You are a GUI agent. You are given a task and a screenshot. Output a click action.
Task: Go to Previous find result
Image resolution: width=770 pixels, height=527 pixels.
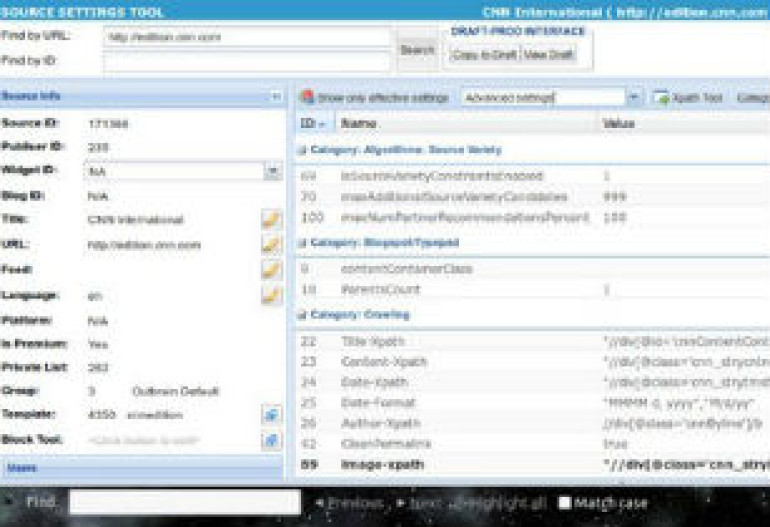point(350,503)
